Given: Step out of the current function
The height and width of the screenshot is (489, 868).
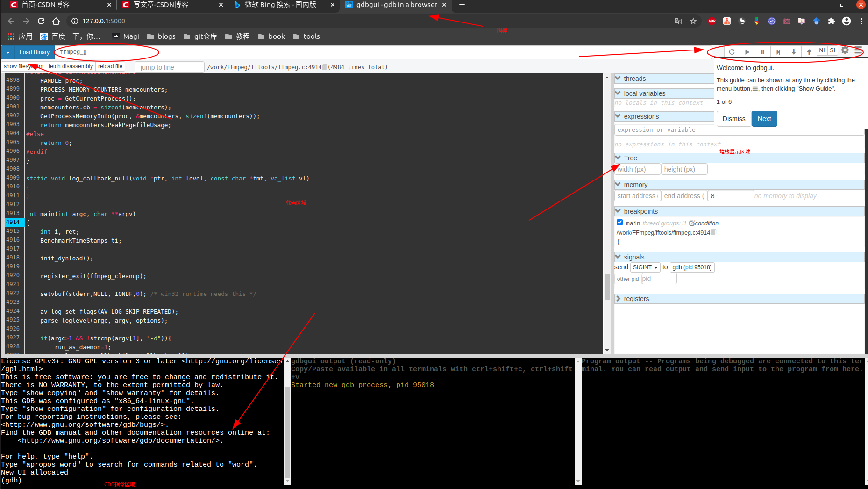Looking at the screenshot, I should coord(809,51).
